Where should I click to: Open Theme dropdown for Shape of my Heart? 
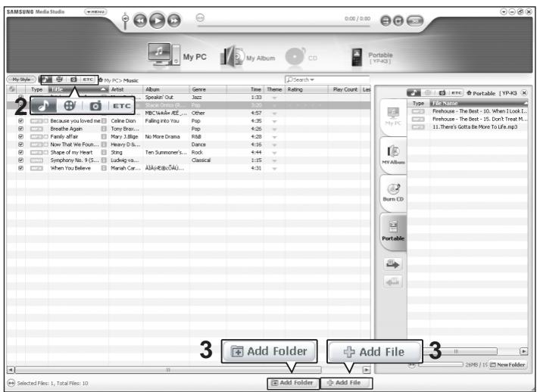pos(274,153)
